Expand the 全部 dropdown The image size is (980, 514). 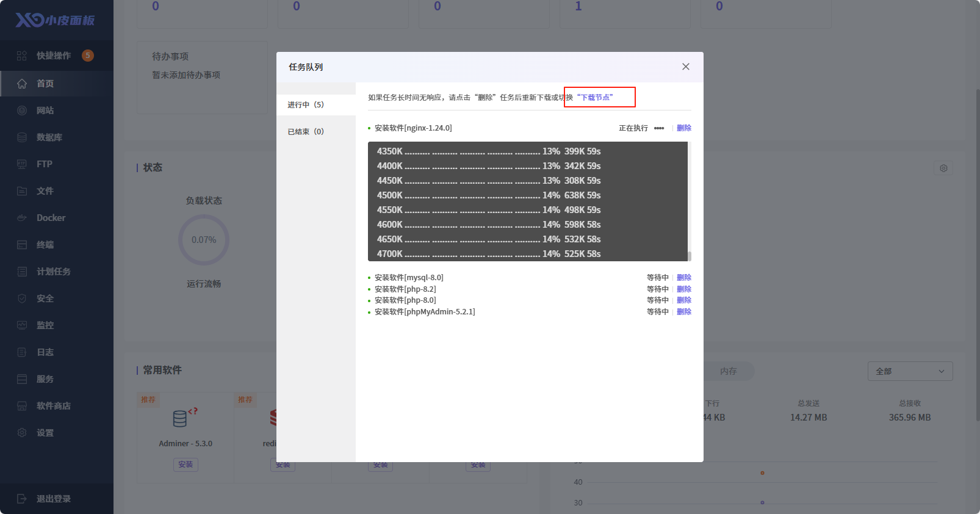pyautogui.click(x=910, y=371)
